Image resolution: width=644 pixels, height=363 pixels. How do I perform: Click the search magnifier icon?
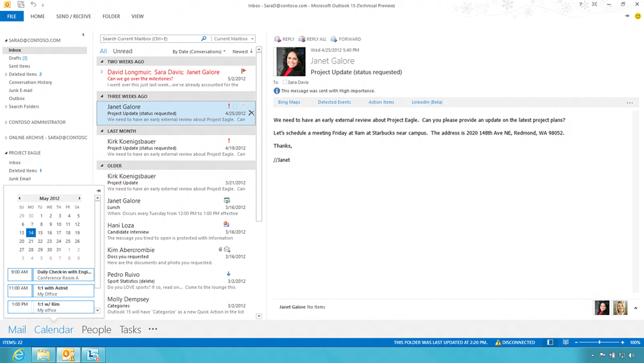pyautogui.click(x=204, y=39)
